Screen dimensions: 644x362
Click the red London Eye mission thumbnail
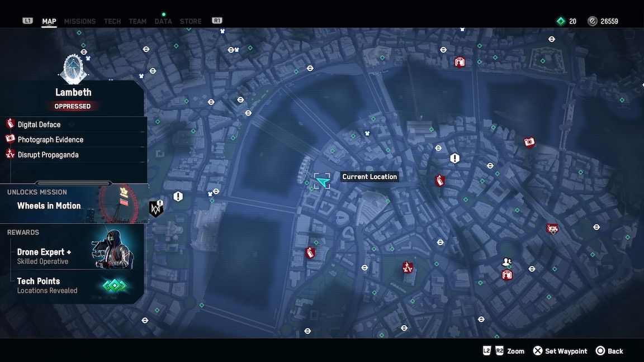point(123,204)
